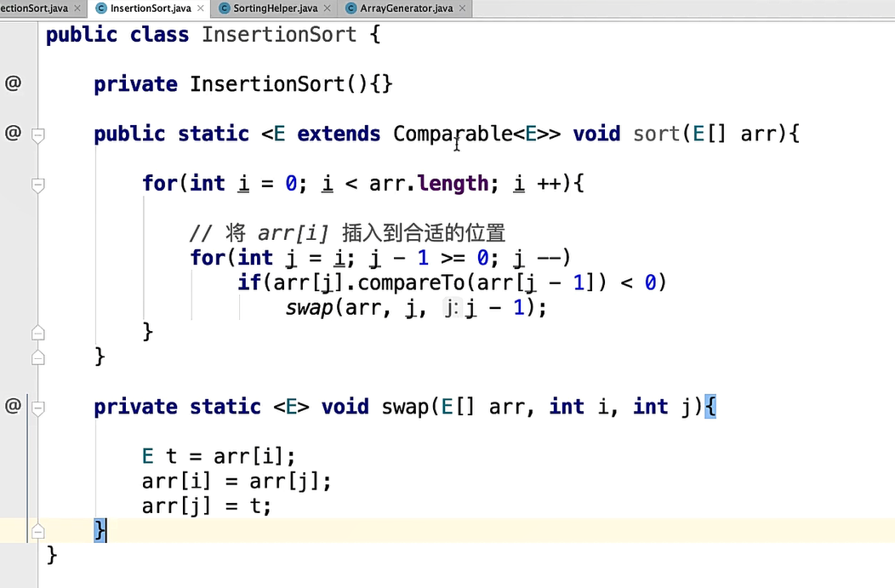Collapse the swap method fold marker
Viewport: 895px width, 588px height.
tap(37, 408)
